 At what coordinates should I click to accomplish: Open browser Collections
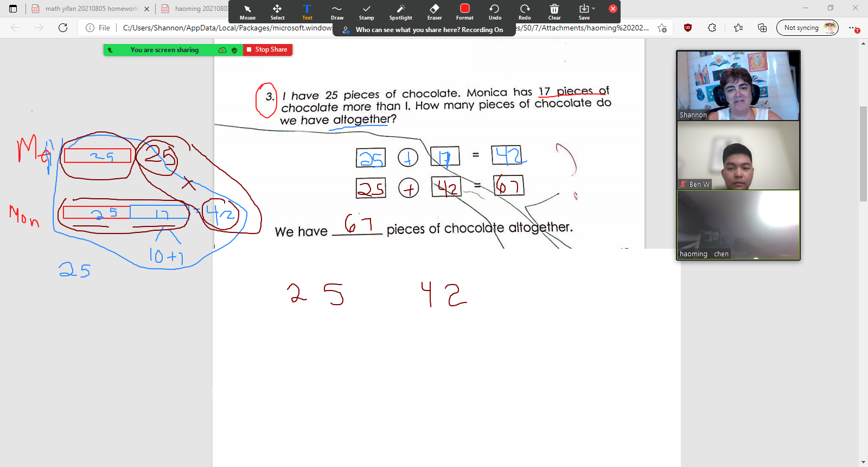[762, 28]
